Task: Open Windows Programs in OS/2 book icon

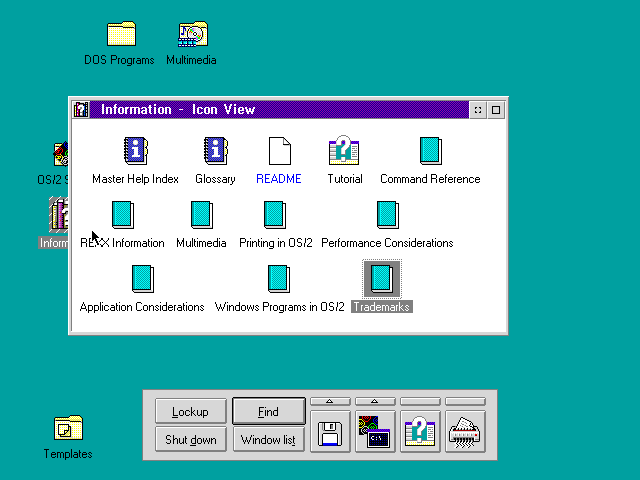Action: [279, 279]
